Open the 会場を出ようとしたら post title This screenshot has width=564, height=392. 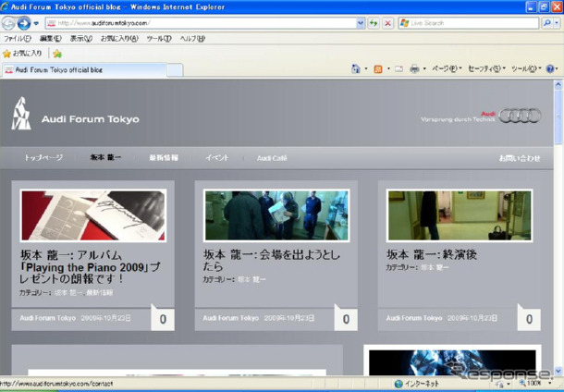tap(272, 261)
